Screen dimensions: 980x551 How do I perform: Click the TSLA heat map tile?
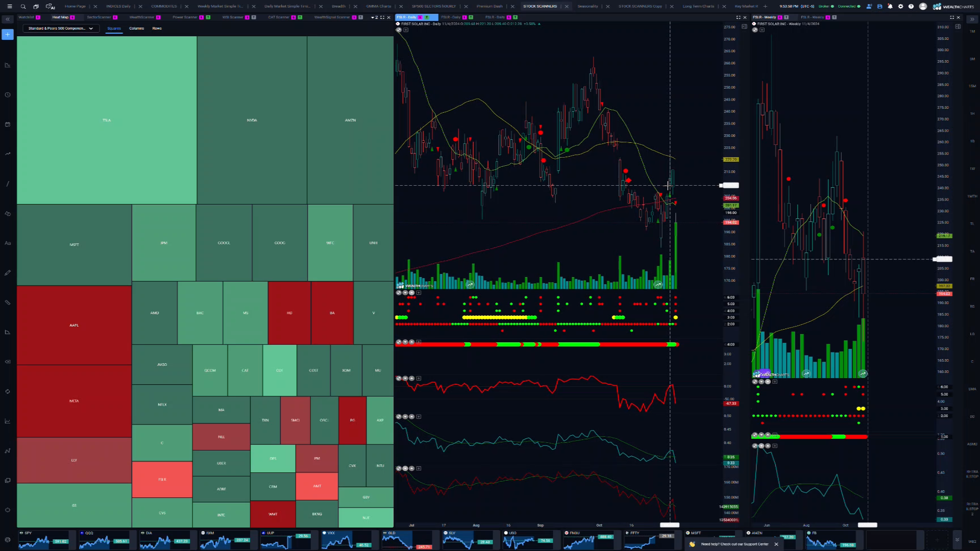(107, 120)
